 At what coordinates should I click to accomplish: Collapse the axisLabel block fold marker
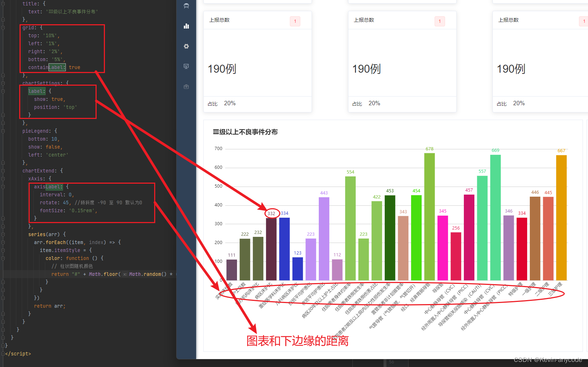[x=3, y=187]
